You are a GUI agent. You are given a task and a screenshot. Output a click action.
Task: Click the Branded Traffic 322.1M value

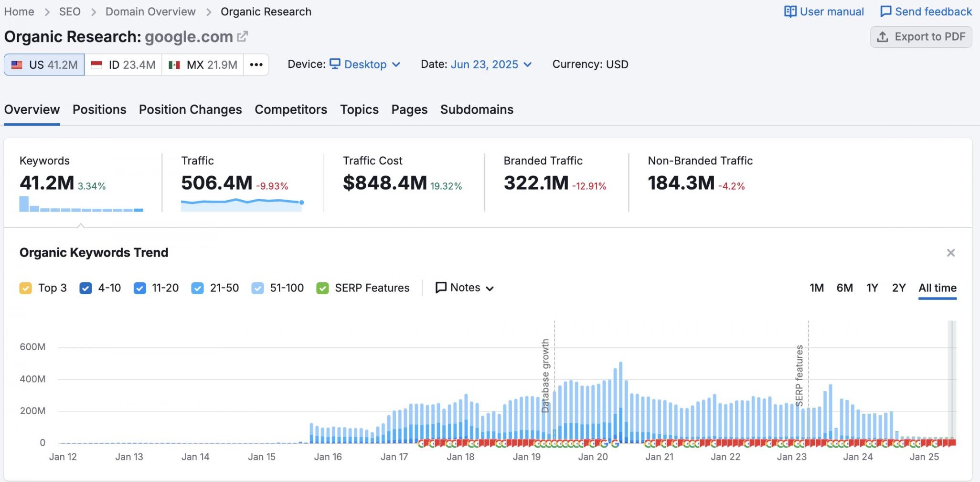[536, 183]
